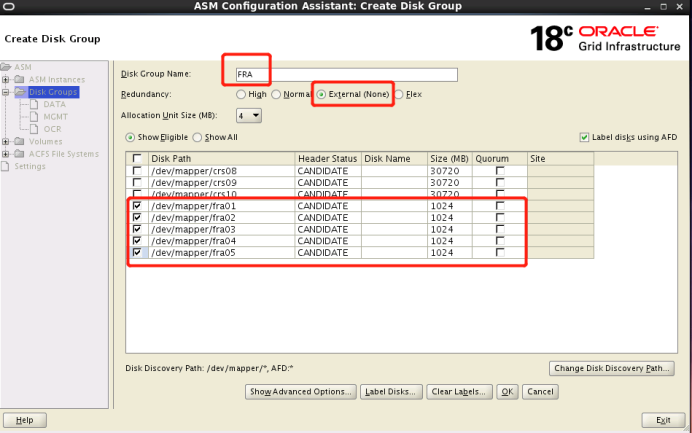Expand the Volumes tree node

point(5,141)
